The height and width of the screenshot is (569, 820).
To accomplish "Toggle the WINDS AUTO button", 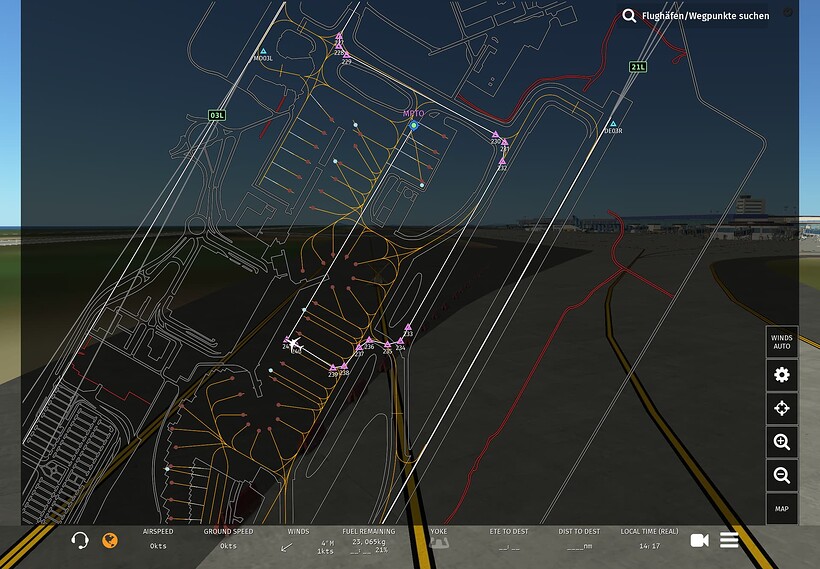I will tap(782, 342).
